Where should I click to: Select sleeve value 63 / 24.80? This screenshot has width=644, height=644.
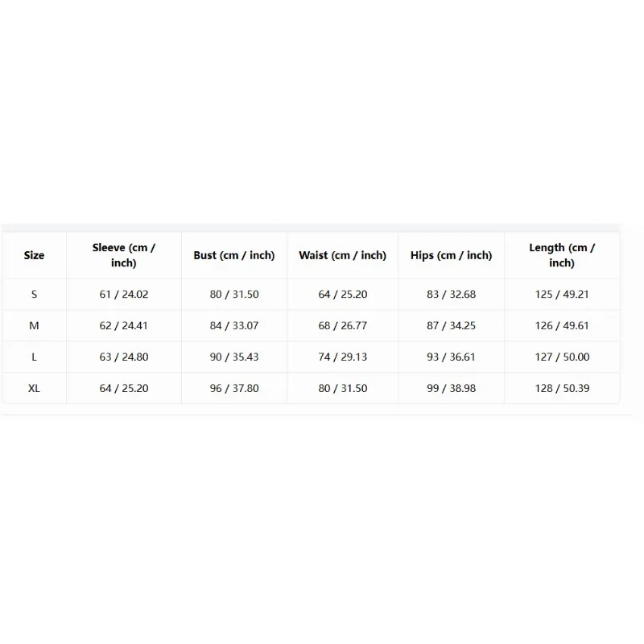click(x=124, y=357)
